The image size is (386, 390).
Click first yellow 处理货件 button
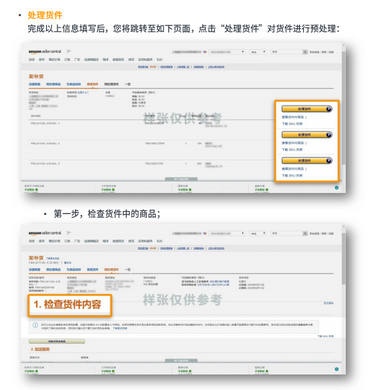tap(307, 109)
